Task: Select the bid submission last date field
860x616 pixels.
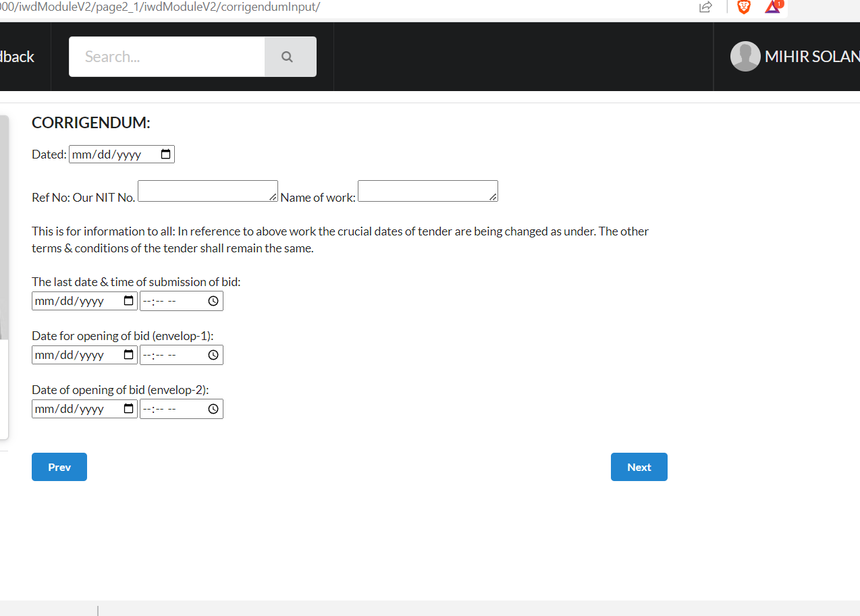Action: coord(84,301)
